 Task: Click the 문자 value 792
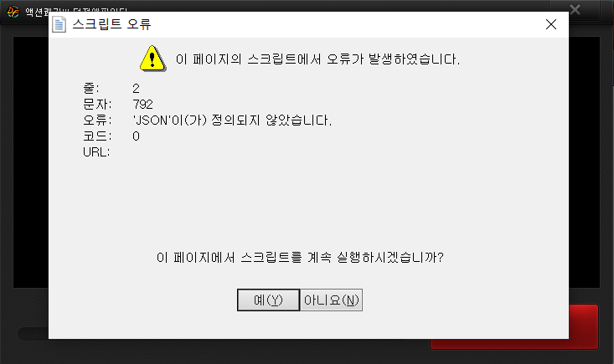coord(142,105)
